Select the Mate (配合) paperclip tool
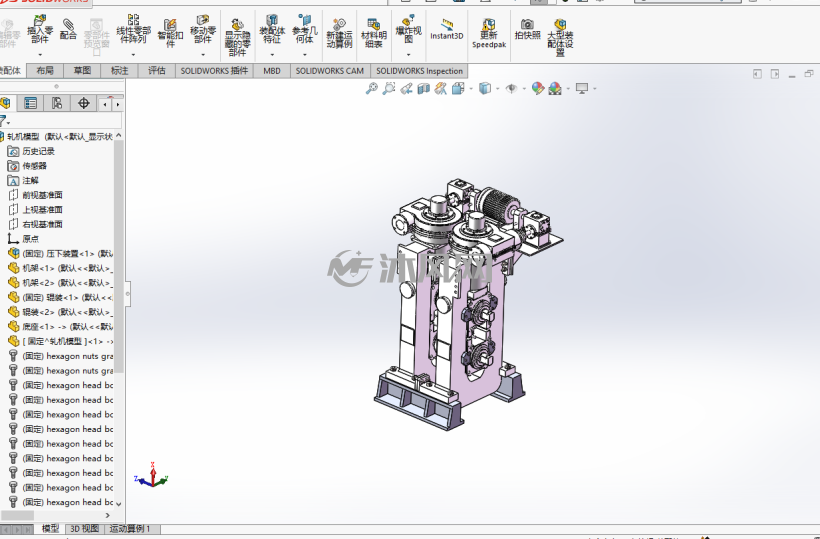 (68, 29)
